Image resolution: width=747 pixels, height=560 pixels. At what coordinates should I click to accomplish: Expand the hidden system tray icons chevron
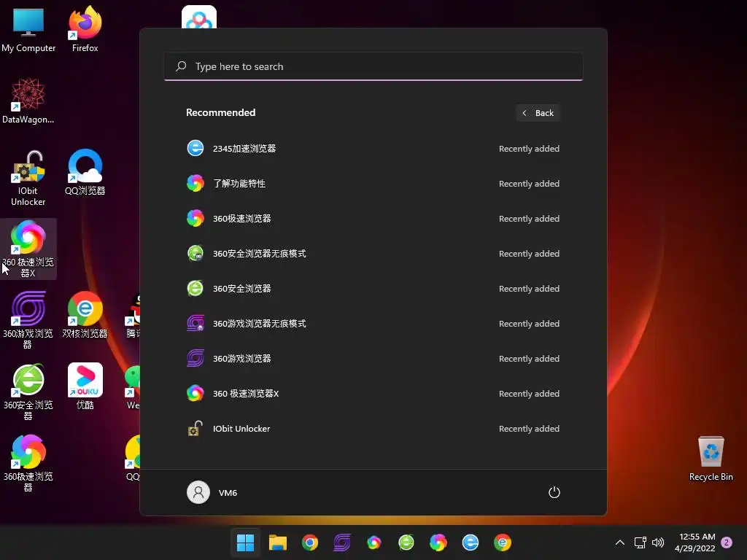620,542
